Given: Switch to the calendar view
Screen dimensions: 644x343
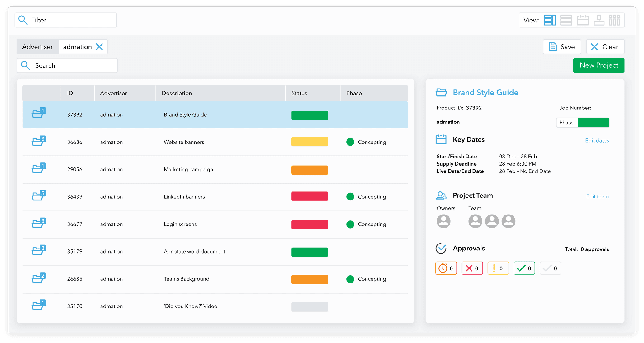Looking at the screenshot, I should click(583, 20).
